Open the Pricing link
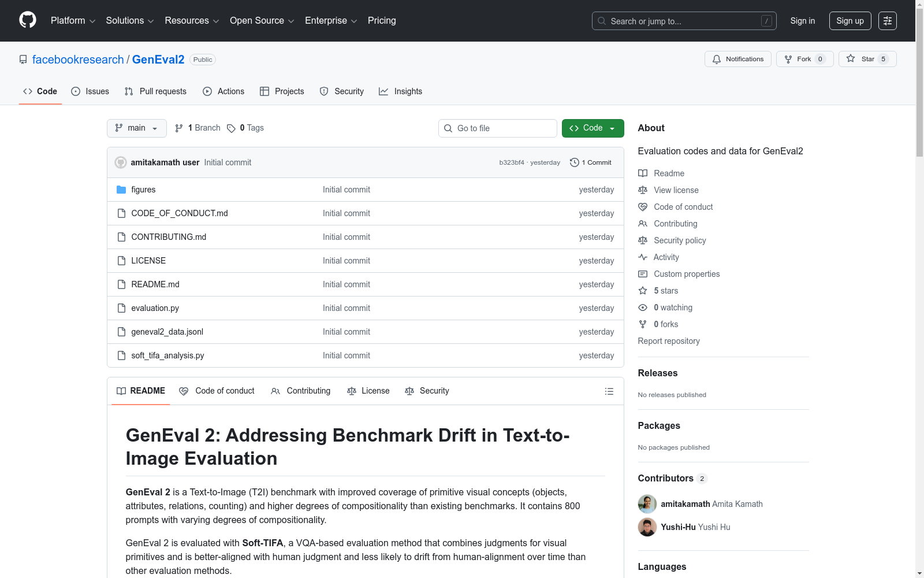Viewport: 924px width, 578px height. (x=382, y=21)
